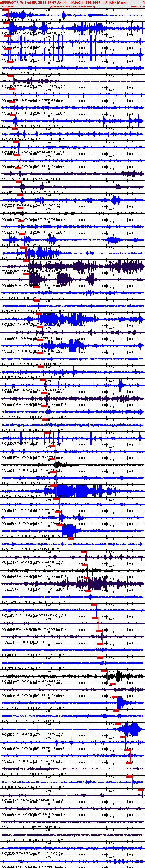
Task: Select the UW OSD EHZ station label
Action: pyautogui.click(x=33, y=747)
